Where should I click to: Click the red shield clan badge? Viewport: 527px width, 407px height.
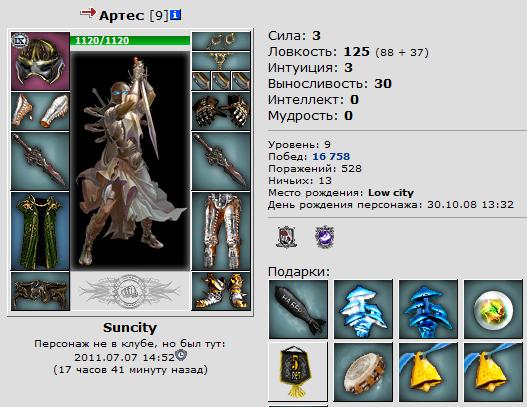tap(286, 237)
